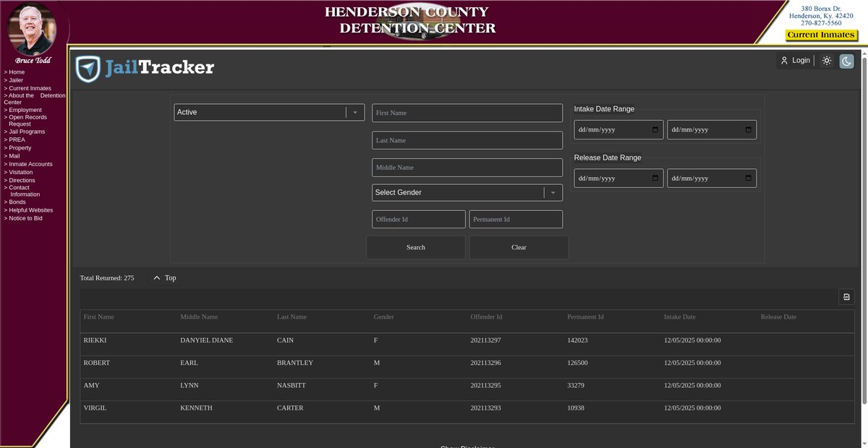
Task: Open the Active status combo box
Action: point(269,112)
